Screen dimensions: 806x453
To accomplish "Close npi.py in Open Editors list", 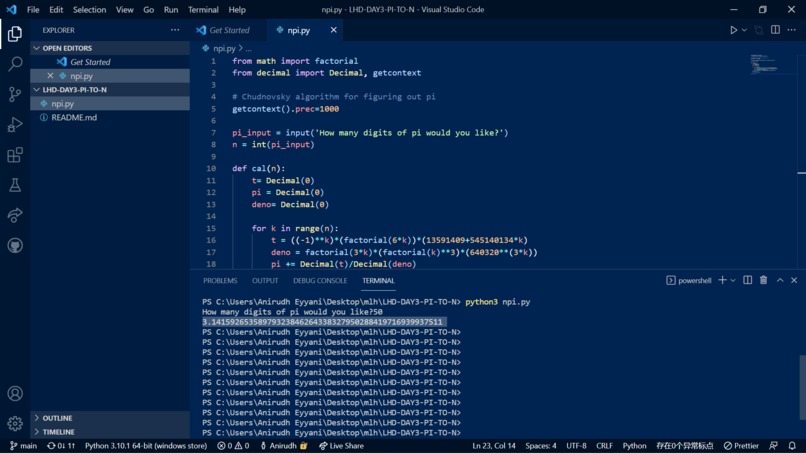I will point(50,76).
